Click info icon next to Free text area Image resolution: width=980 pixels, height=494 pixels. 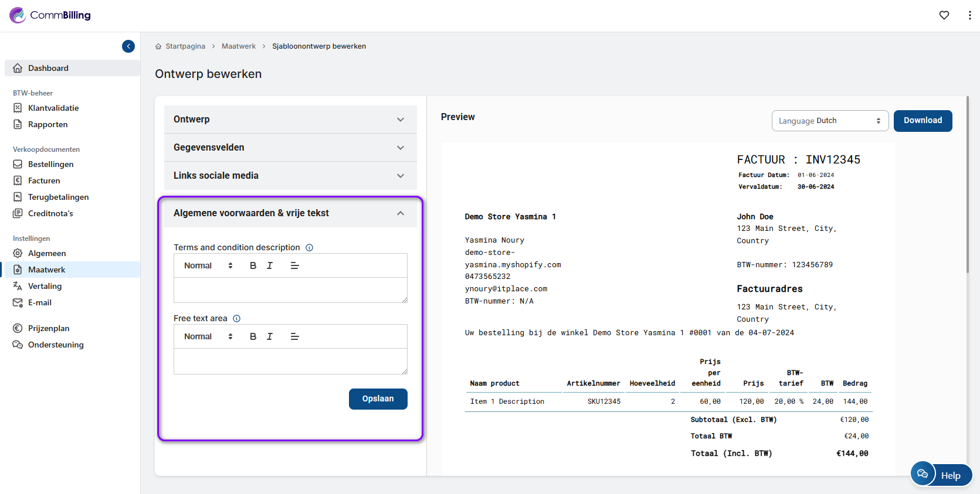coord(237,319)
